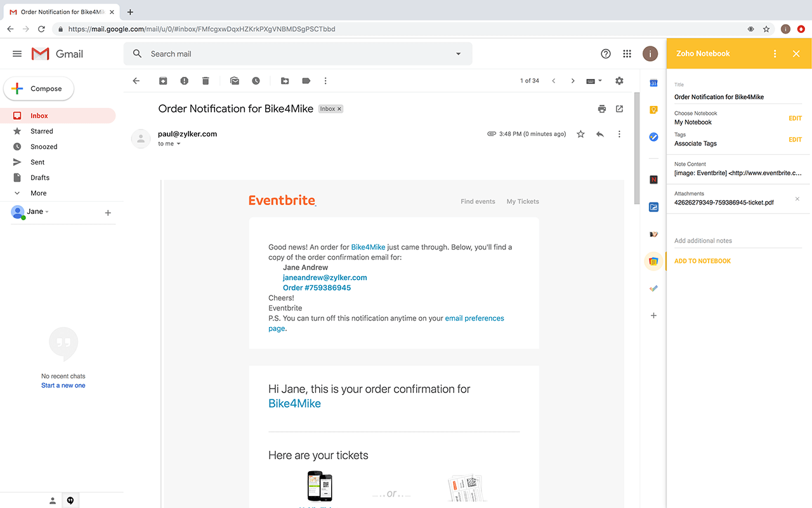Open the email in a new window

pos(619,109)
